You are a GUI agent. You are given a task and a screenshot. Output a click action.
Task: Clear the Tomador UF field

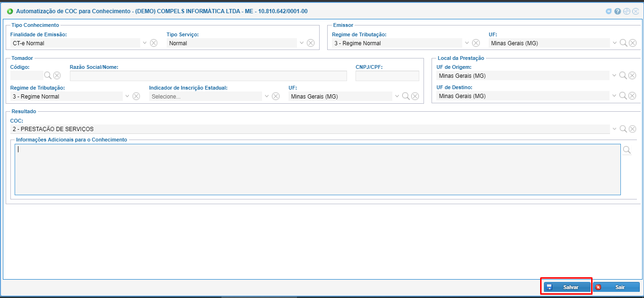tap(415, 96)
